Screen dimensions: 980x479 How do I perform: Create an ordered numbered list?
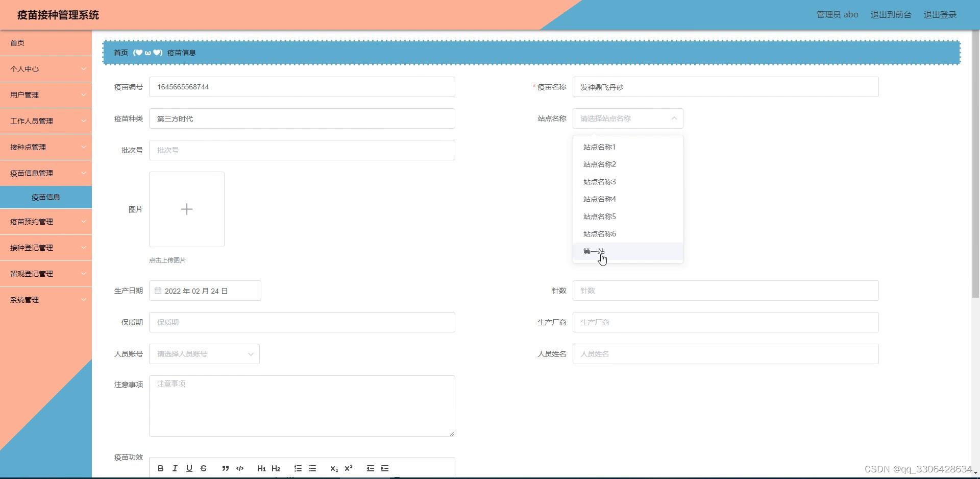[298, 468]
